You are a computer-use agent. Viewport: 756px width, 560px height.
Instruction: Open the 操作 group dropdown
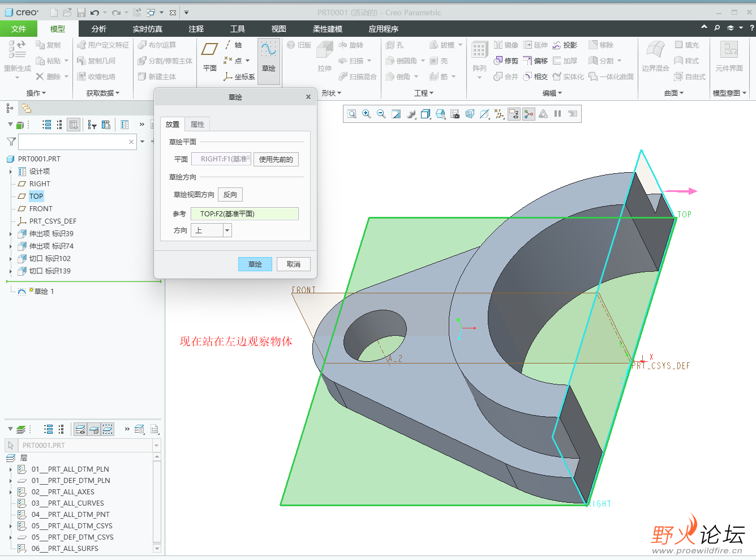pos(36,93)
